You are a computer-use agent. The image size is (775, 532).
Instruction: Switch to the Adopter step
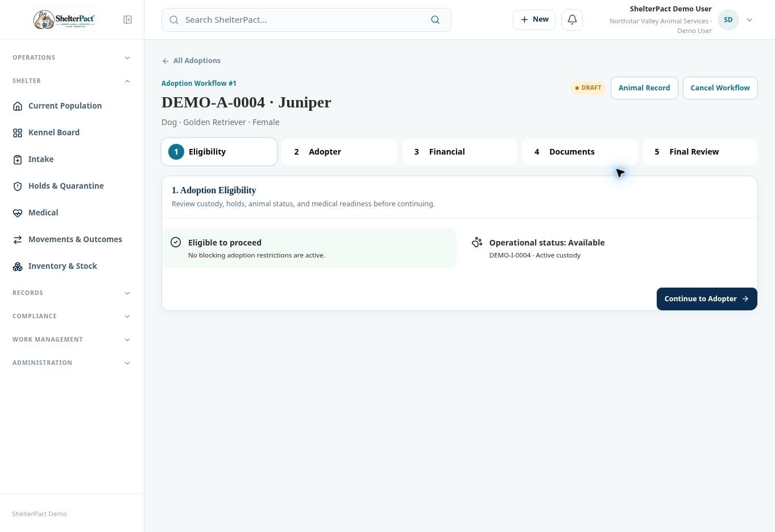(x=339, y=152)
